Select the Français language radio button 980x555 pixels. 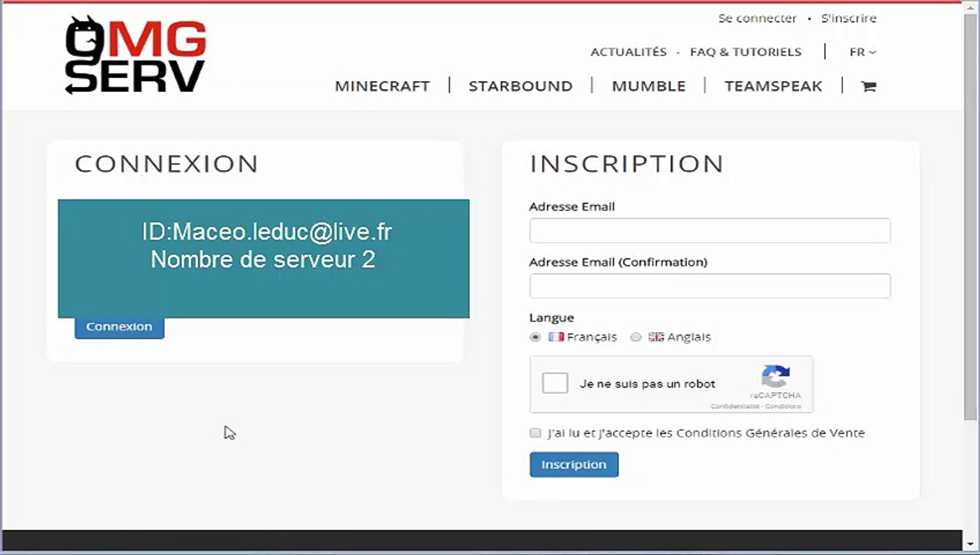click(535, 337)
